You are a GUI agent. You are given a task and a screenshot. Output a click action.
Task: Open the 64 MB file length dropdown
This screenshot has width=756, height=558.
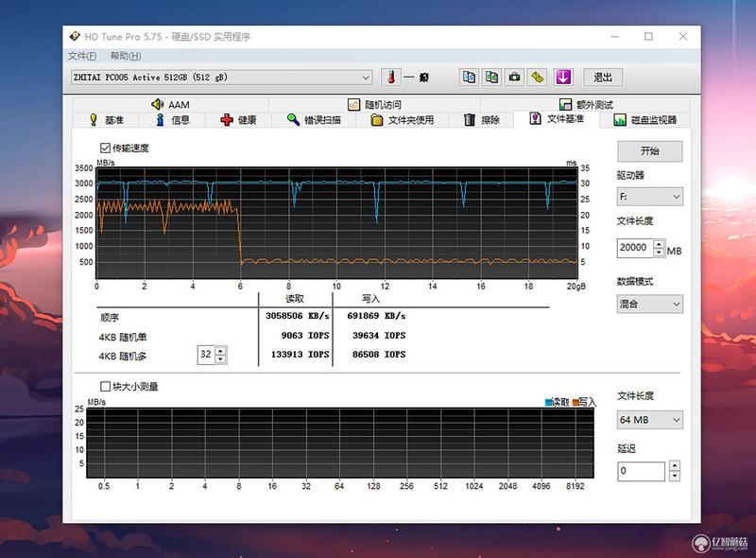pos(649,420)
